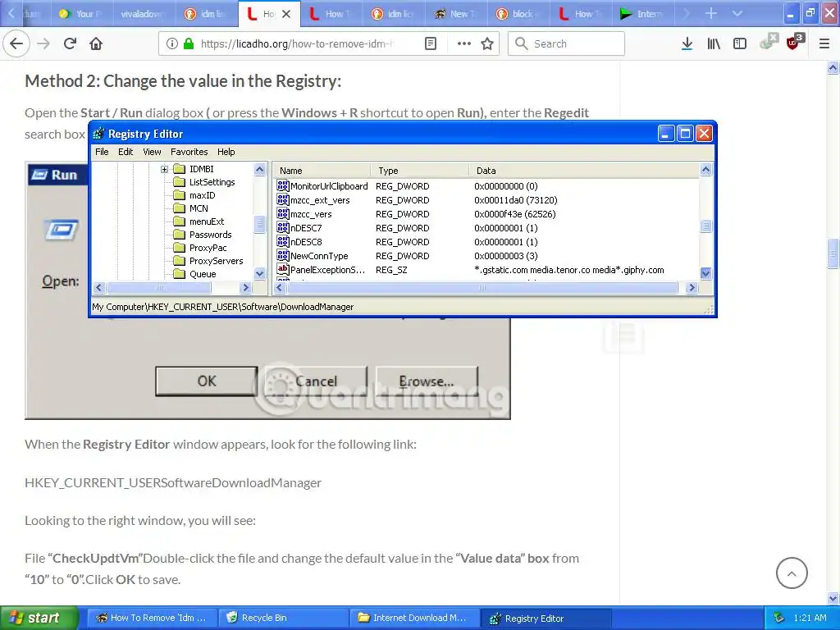Screen dimensions: 840x630
Task: Click the Windows start button
Action: tap(39, 618)
